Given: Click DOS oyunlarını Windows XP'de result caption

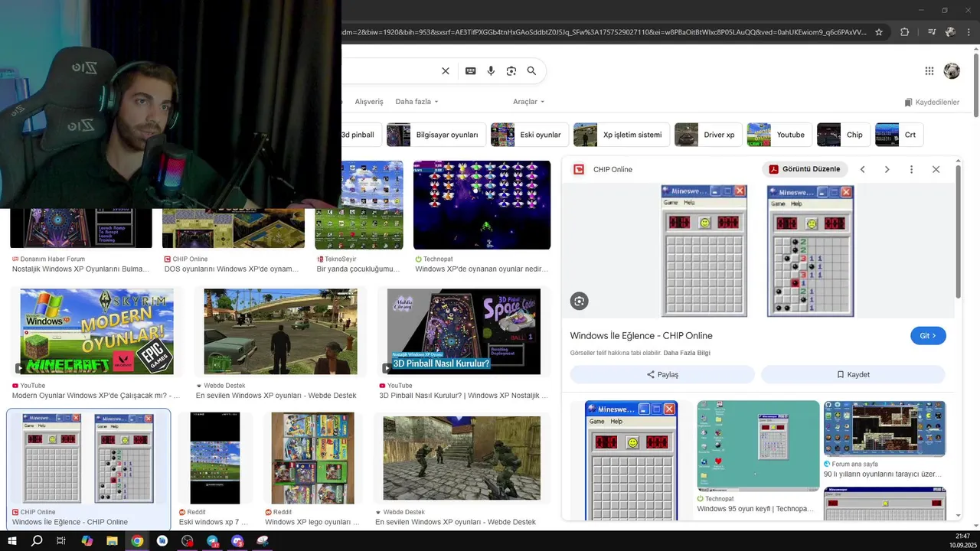Looking at the screenshot, I should point(231,269).
